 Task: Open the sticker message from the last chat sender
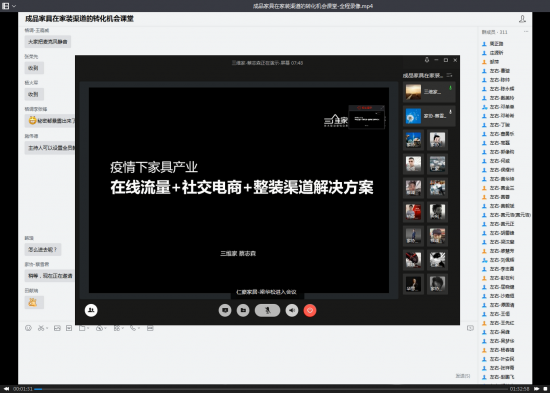coord(34,302)
